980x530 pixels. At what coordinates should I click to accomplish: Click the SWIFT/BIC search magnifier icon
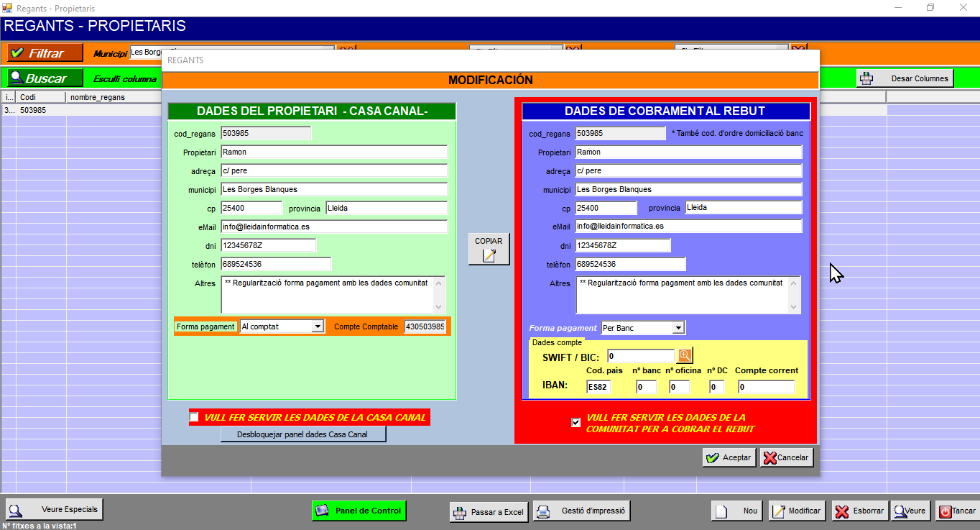(685, 355)
